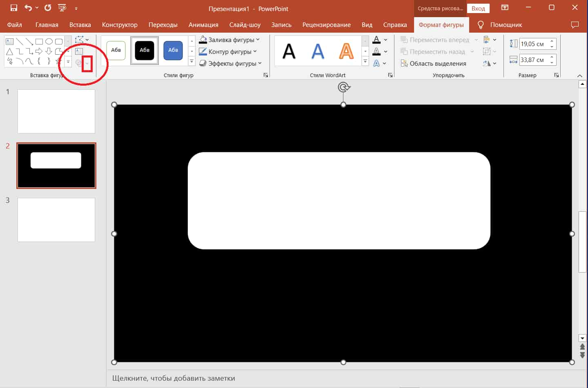This screenshot has width=588, height=388.
Task: Pick the left brace shape
Action: 39,61
